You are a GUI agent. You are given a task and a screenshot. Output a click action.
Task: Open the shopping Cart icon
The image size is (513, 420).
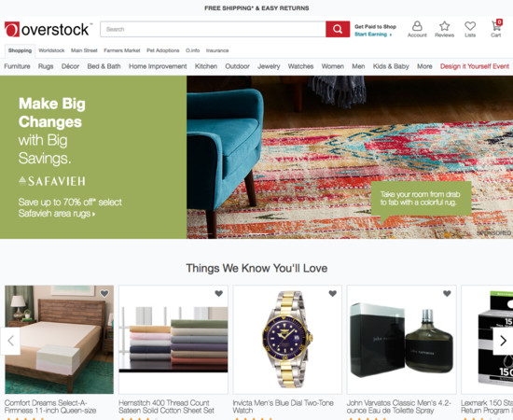[x=496, y=29]
